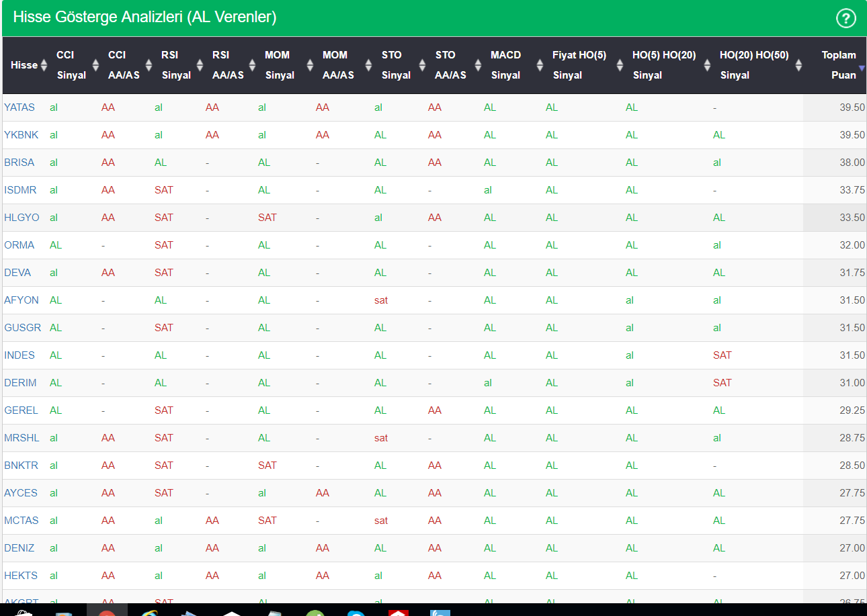Open the INDES stock link
Screen dimensions: 867x616
coord(19,355)
